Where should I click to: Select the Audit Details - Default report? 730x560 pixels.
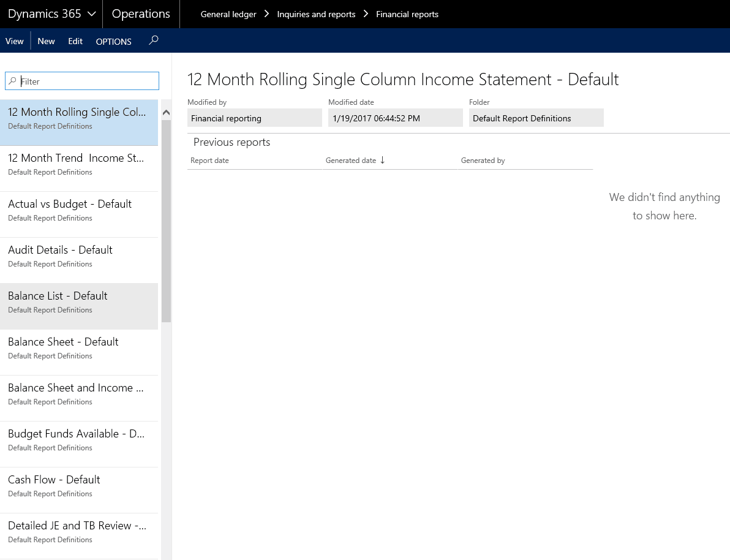60,250
